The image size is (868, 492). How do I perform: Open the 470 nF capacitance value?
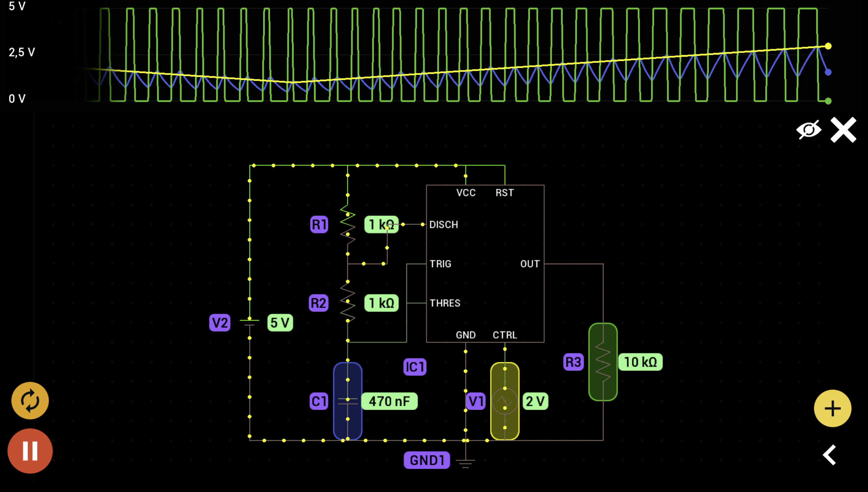389,401
